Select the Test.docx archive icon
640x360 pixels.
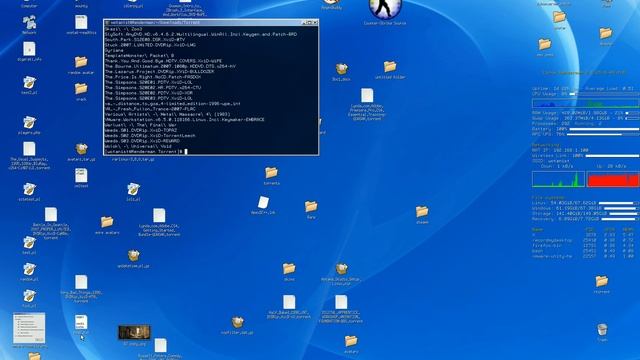[341, 72]
